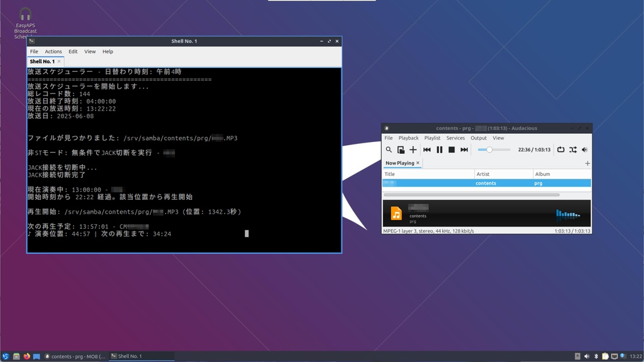
Task: Sort playlist by Title column header
Action: click(x=428, y=174)
